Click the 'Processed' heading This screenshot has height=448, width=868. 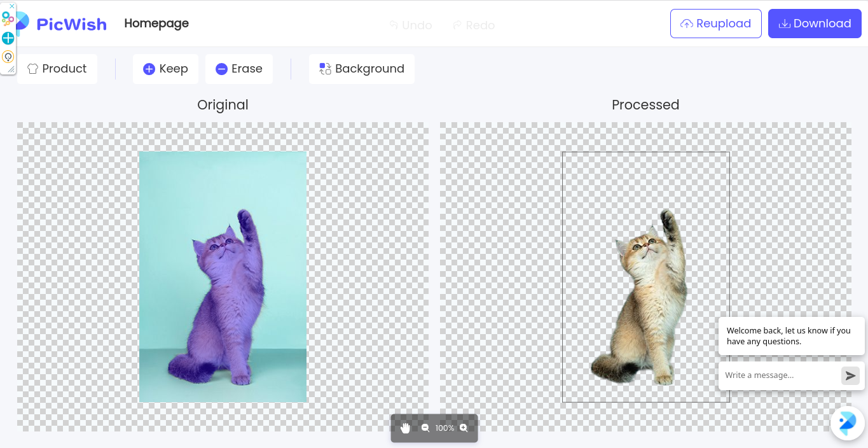[x=645, y=105]
